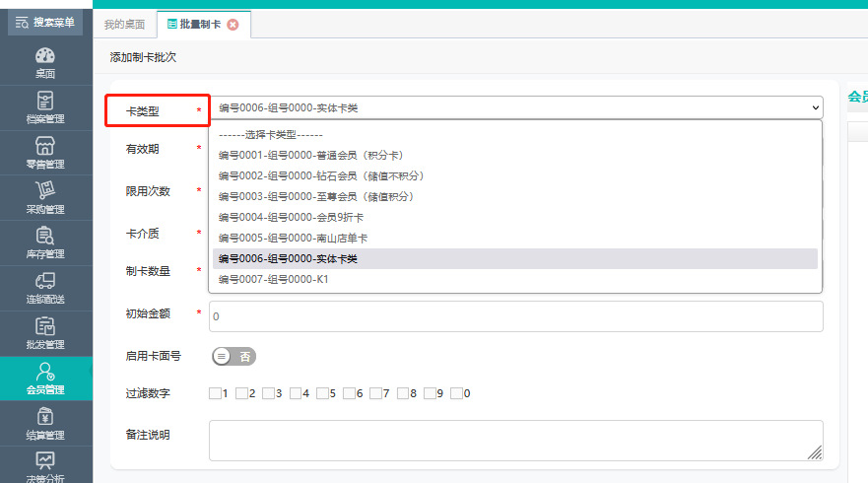Open 会员管理 member icon

pos(45,371)
